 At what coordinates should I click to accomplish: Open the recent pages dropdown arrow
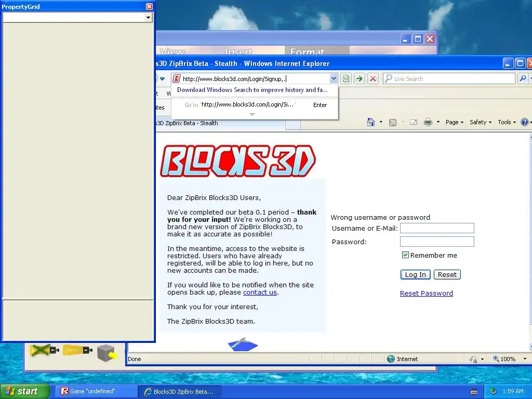pyautogui.click(x=163, y=79)
